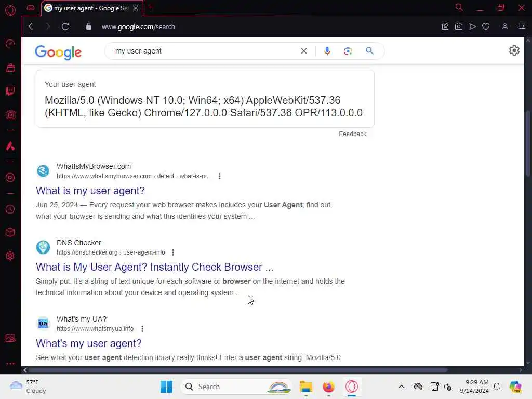Viewport: 532px width, 399px height.
Task: Open Twitch panel in sidebar
Action: tap(10, 91)
